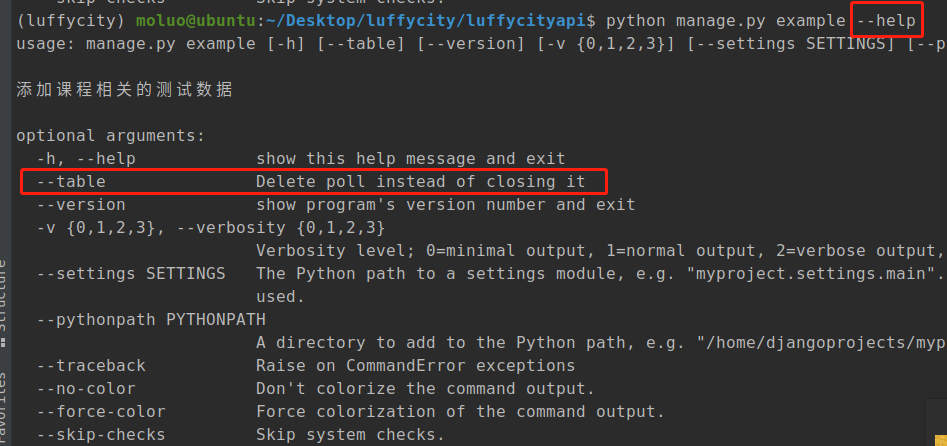Click the --no-color option text
Image resolution: width=947 pixels, height=446 pixels.
86,388
